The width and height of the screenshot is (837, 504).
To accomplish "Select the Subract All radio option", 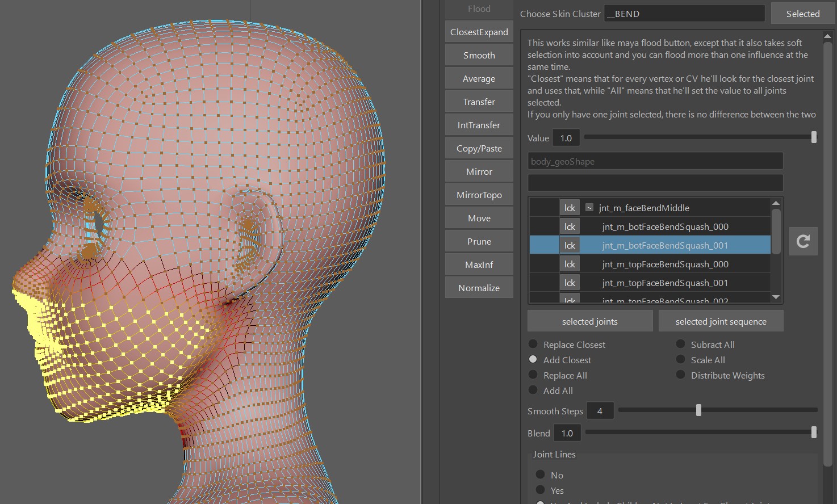I will [680, 344].
